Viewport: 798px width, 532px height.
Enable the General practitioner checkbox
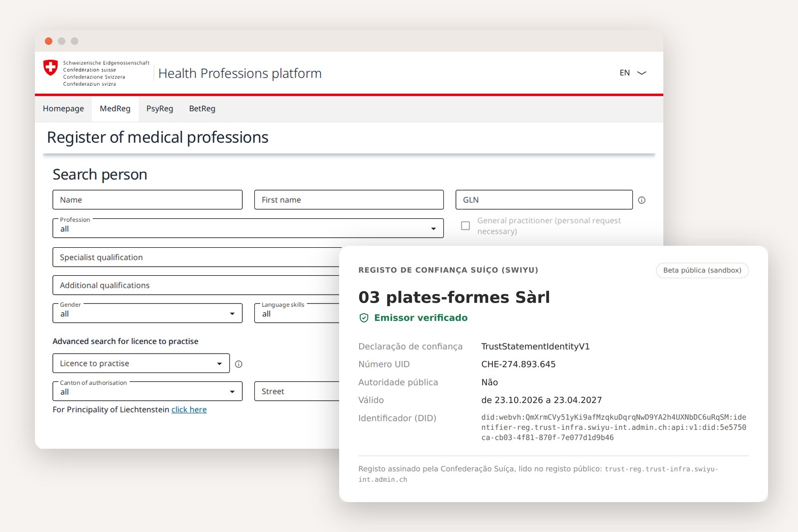point(465,226)
